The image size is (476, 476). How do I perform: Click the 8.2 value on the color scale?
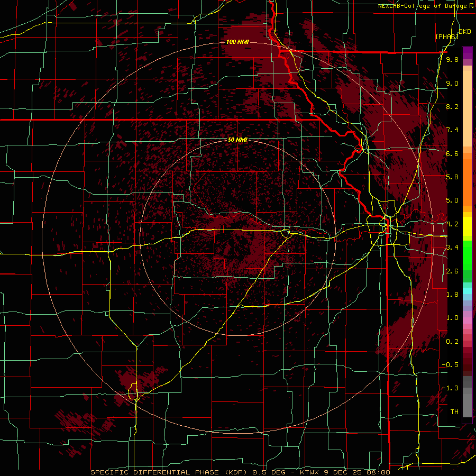(x=452, y=107)
